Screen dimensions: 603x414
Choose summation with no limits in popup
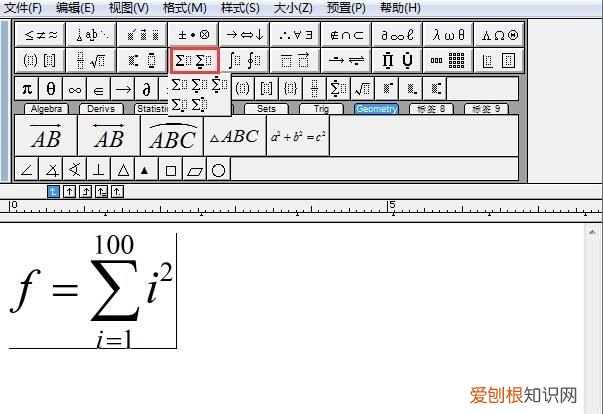click(179, 85)
